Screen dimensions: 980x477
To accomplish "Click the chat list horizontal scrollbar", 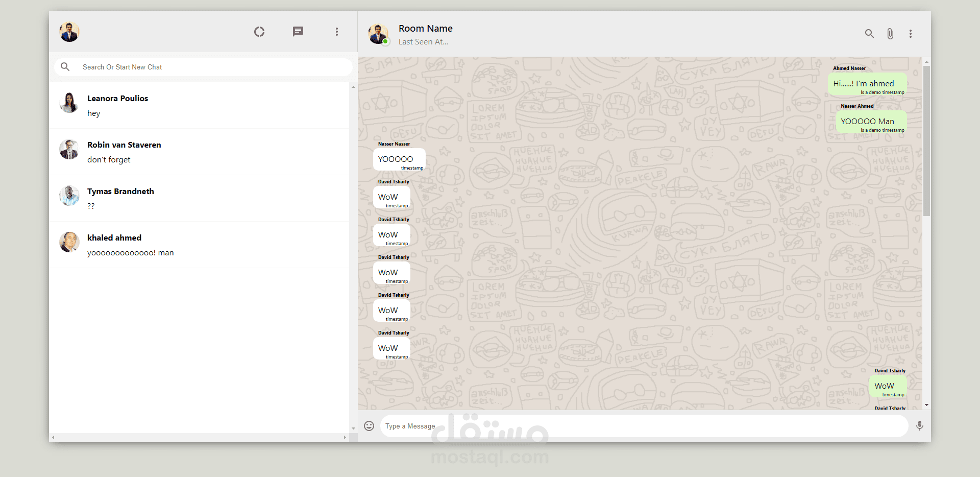I will [199, 437].
